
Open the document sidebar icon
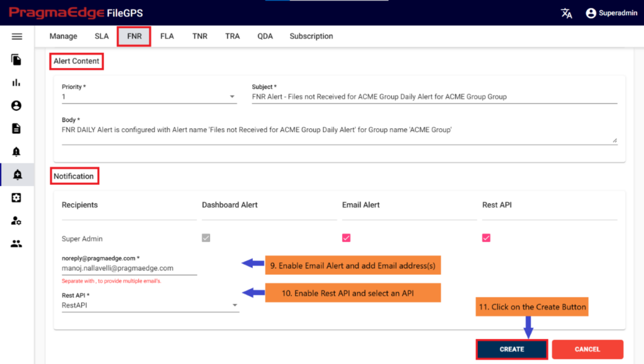click(16, 128)
